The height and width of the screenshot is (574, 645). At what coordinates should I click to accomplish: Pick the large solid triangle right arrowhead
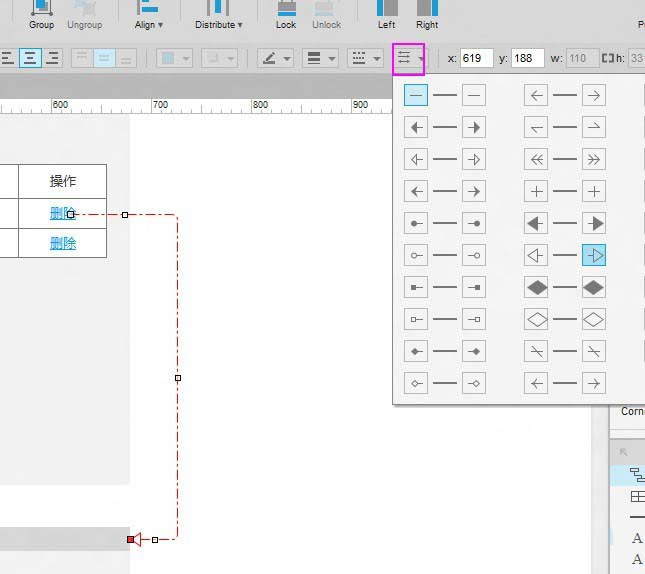point(594,223)
